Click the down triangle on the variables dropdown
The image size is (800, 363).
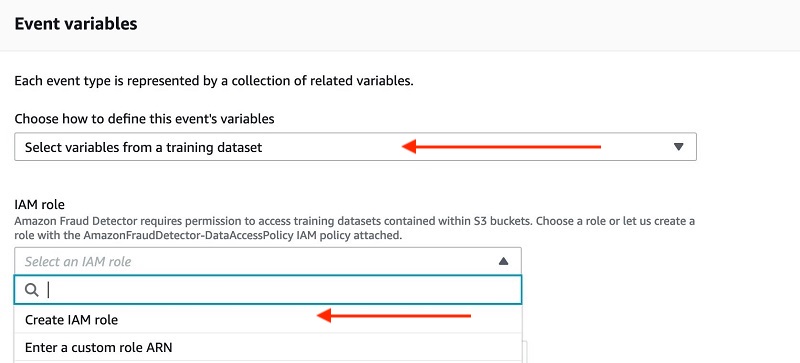[678, 147]
